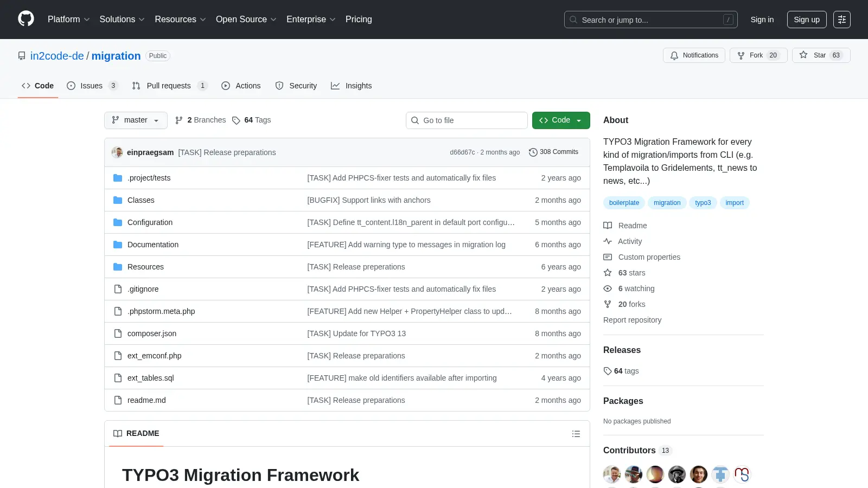Screen dimensions: 868x488
Task: Open the .phpstorm.meta.php file
Action: coord(161,311)
